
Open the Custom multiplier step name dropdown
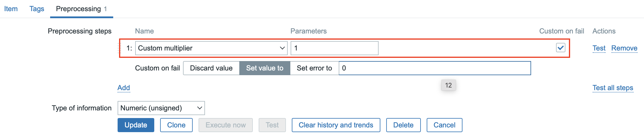coord(211,48)
